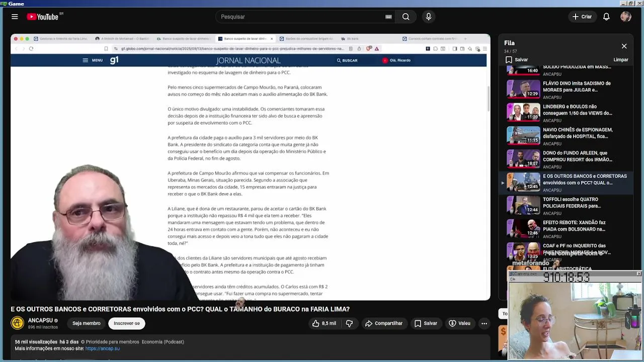
Task: Click Seja membro button
Action: tap(86, 323)
